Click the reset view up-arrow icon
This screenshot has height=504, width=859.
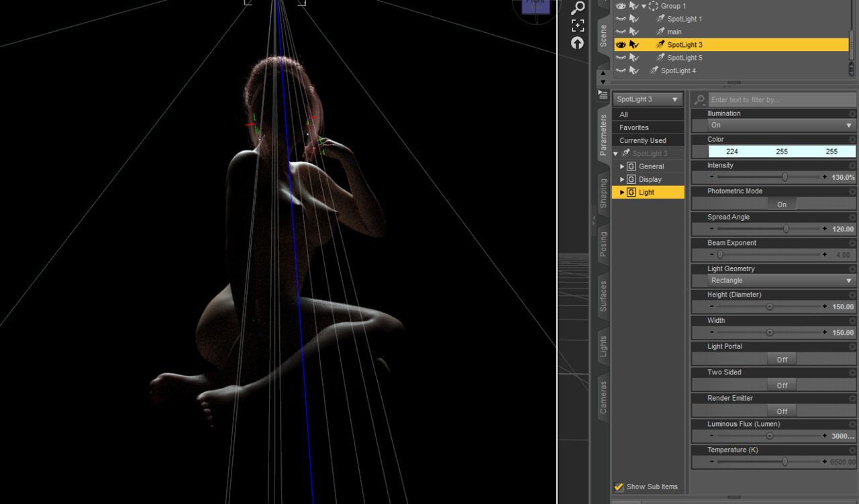pyautogui.click(x=577, y=43)
